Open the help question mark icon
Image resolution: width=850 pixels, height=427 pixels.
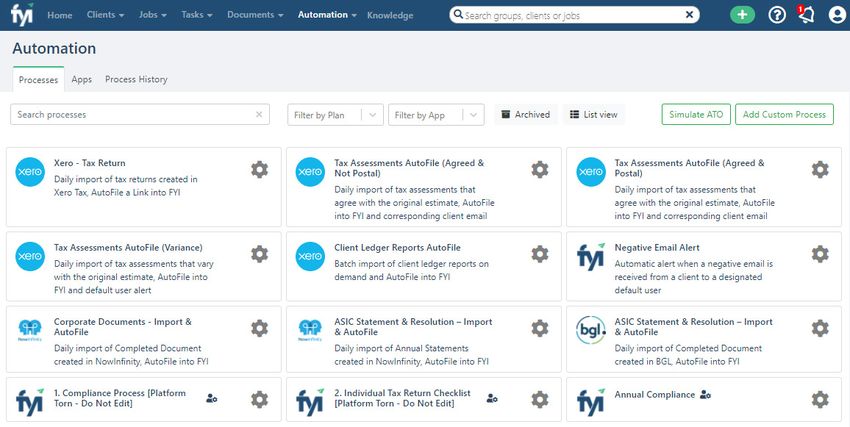(x=777, y=15)
